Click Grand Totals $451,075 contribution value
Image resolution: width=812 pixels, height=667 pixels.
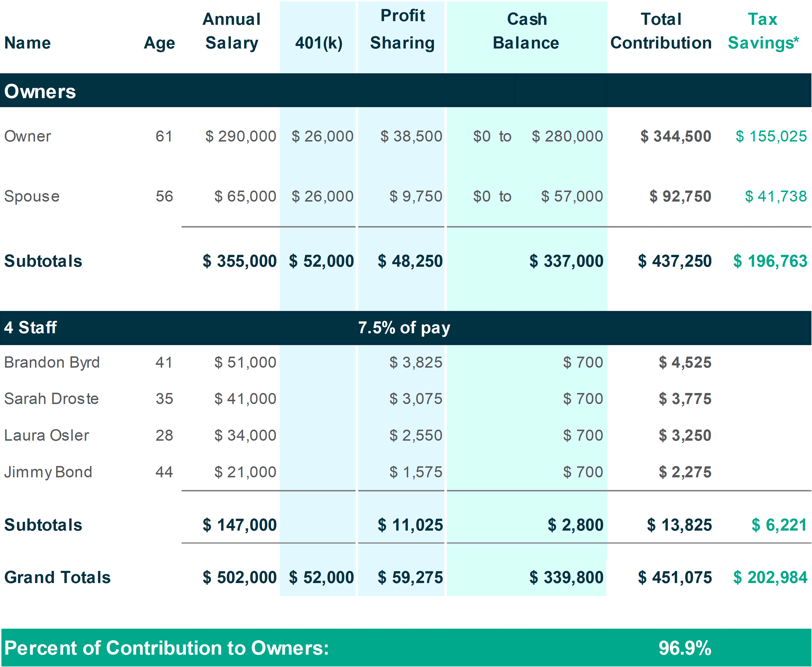tap(674, 578)
